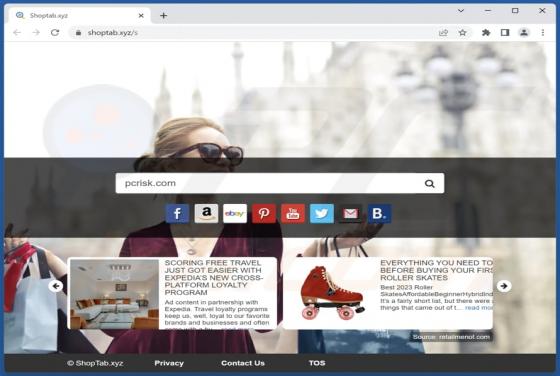This screenshot has height=376, width=560.
Task: Open the YouTube shortcut icon
Action: tap(293, 214)
